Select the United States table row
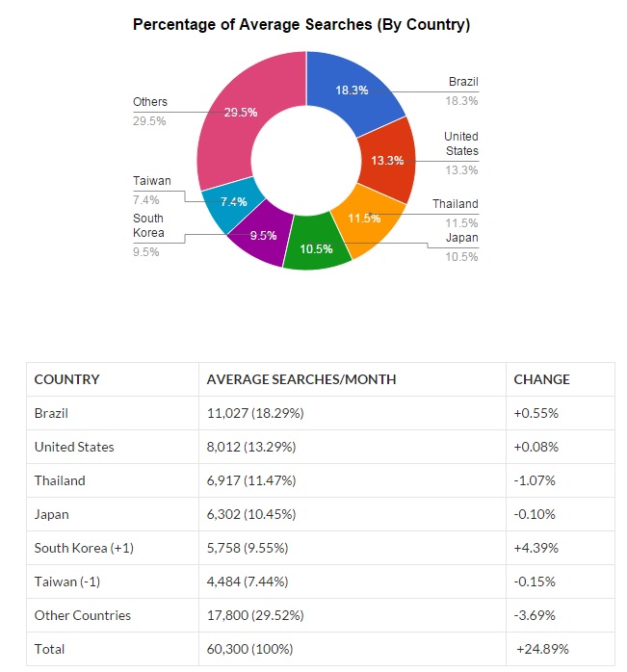627x672 pixels. click(321, 447)
